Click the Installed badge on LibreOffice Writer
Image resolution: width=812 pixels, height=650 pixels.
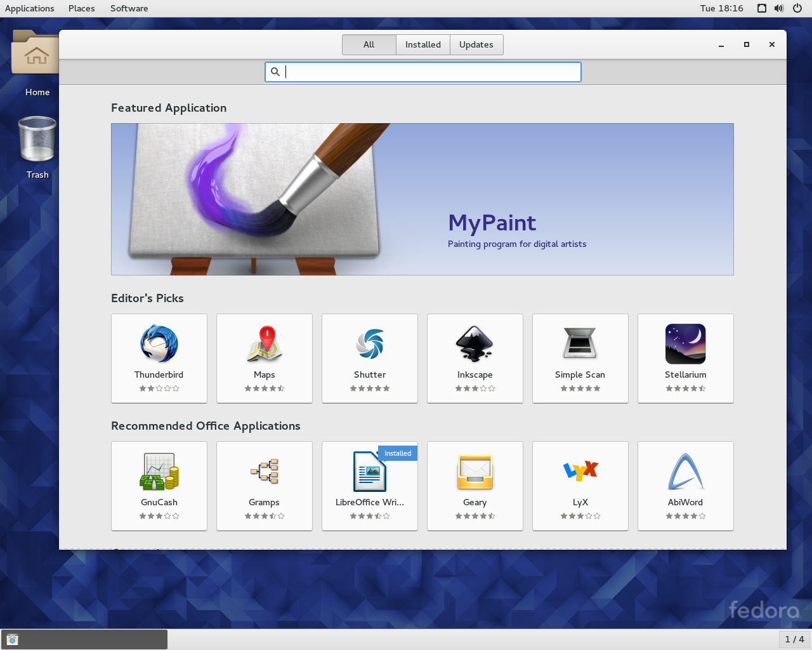click(398, 453)
